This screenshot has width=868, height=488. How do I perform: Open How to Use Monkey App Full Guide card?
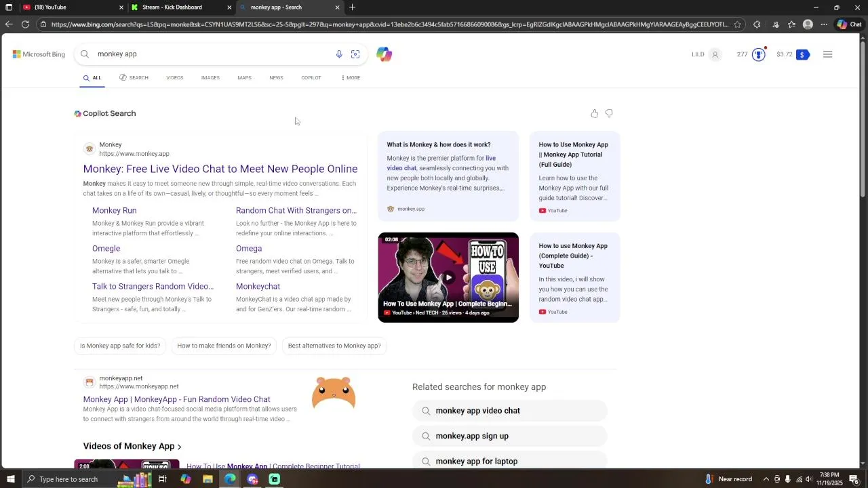coord(574,176)
